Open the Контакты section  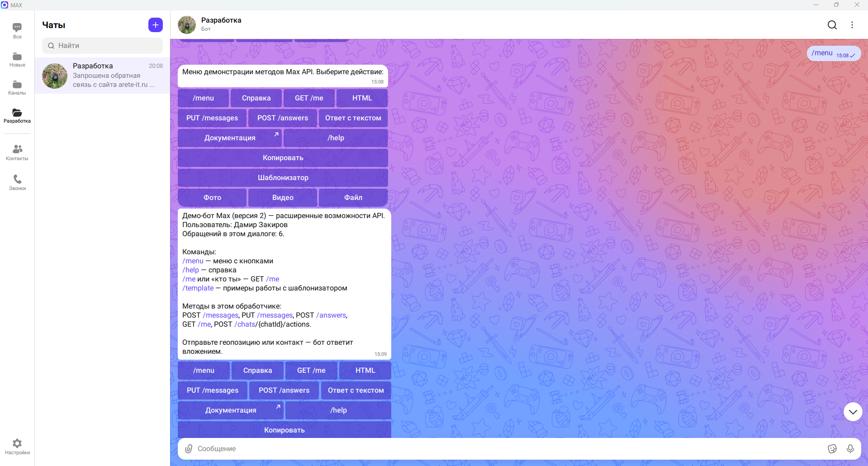(x=17, y=152)
